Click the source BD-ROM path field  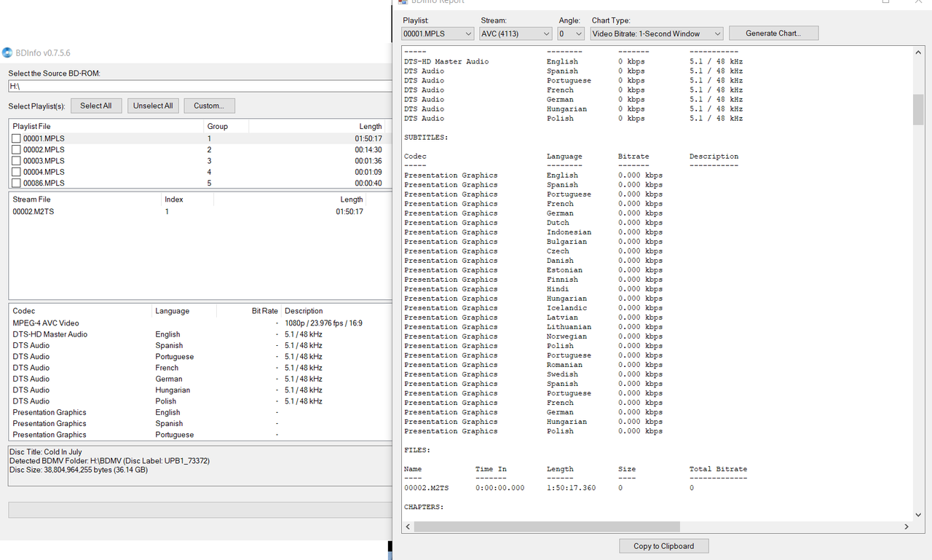click(x=200, y=86)
